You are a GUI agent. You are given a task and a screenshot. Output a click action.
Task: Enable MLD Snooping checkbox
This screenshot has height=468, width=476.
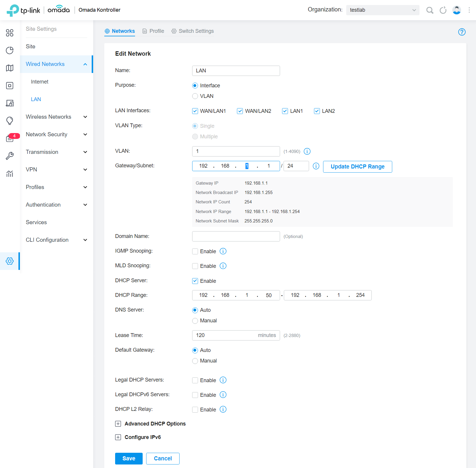(x=195, y=266)
